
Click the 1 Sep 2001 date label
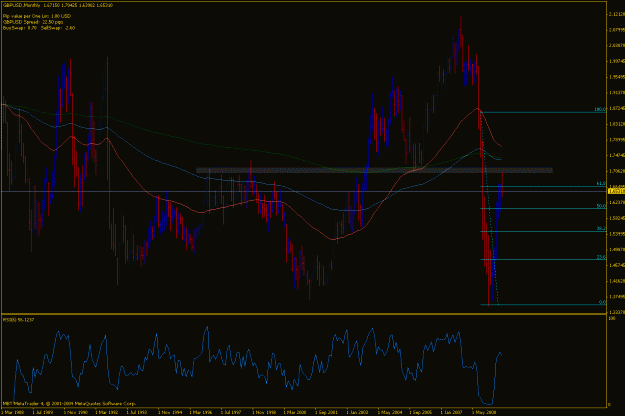pyautogui.click(x=326, y=412)
